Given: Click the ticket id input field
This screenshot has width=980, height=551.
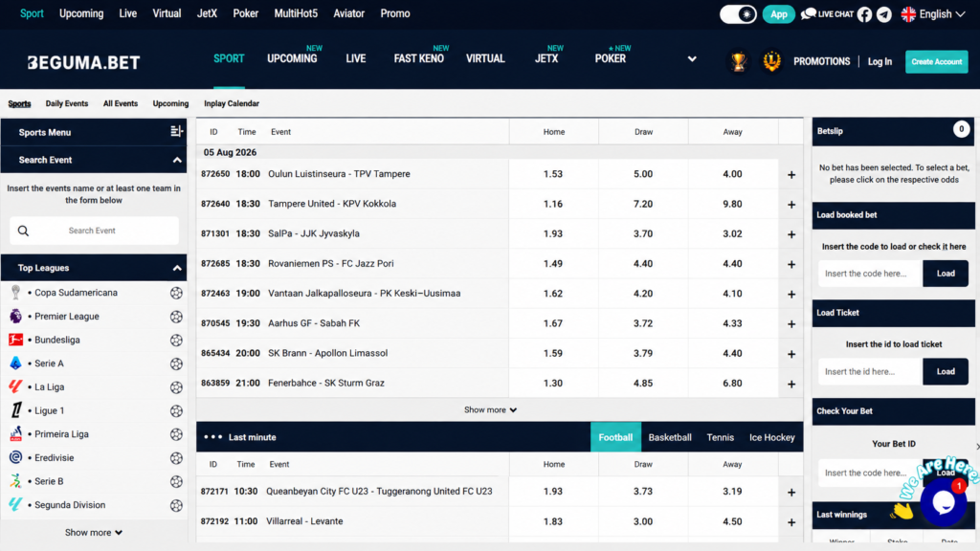Looking at the screenshot, I should pos(870,371).
